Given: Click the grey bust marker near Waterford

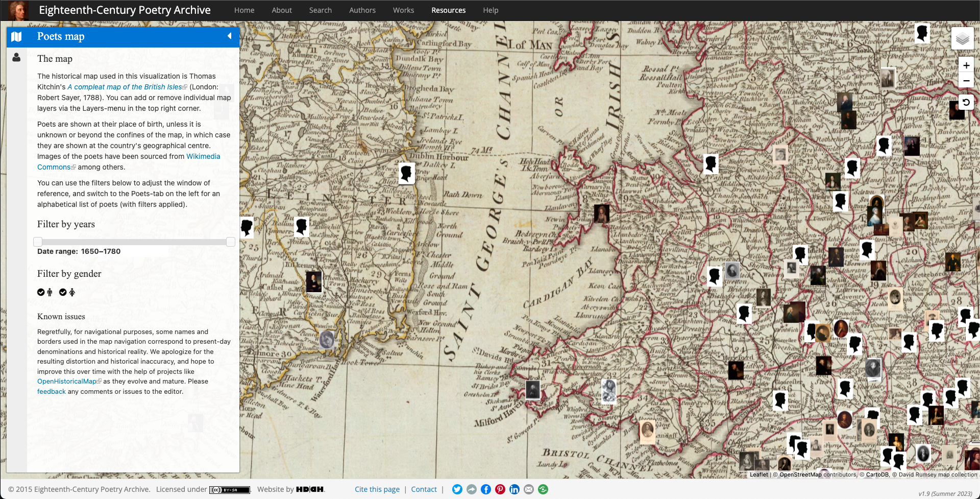Looking at the screenshot, I should point(327,340).
